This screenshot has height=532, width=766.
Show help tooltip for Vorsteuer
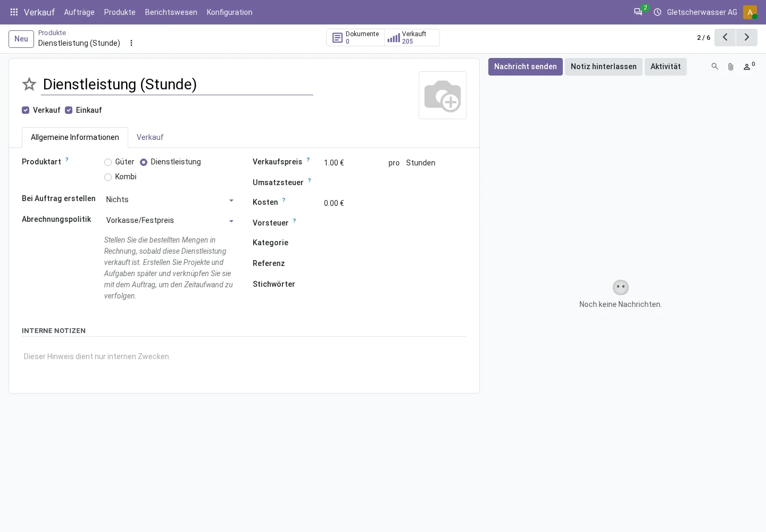(x=295, y=221)
